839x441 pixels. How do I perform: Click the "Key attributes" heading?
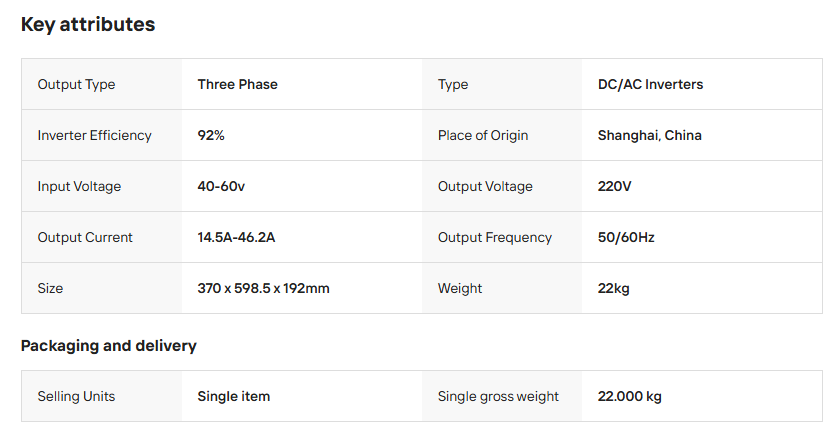point(88,25)
